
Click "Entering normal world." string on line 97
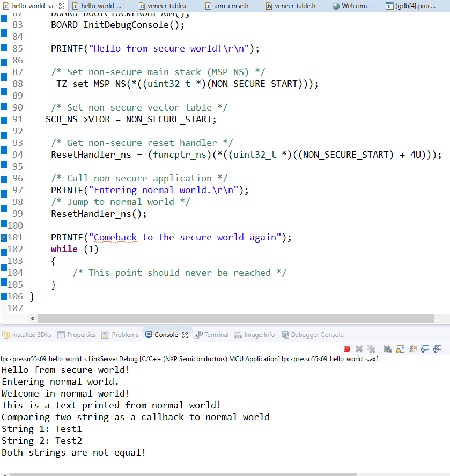click(x=164, y=191)
